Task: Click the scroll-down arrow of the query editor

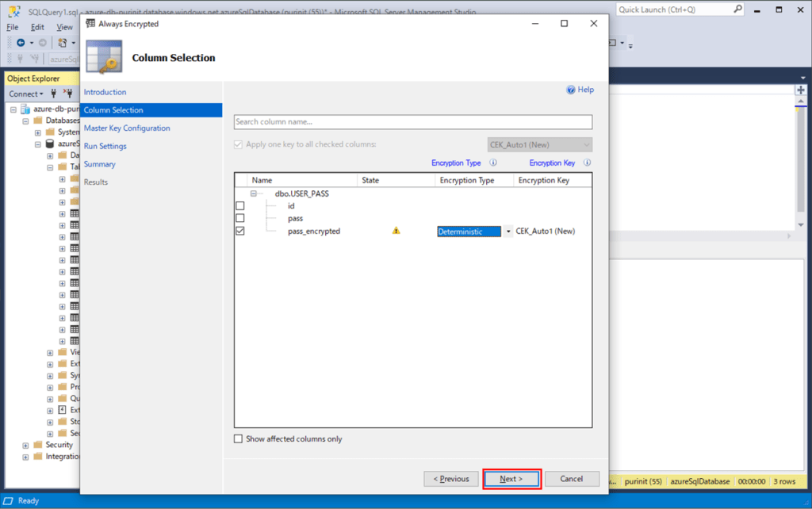Action: point(801,225)
